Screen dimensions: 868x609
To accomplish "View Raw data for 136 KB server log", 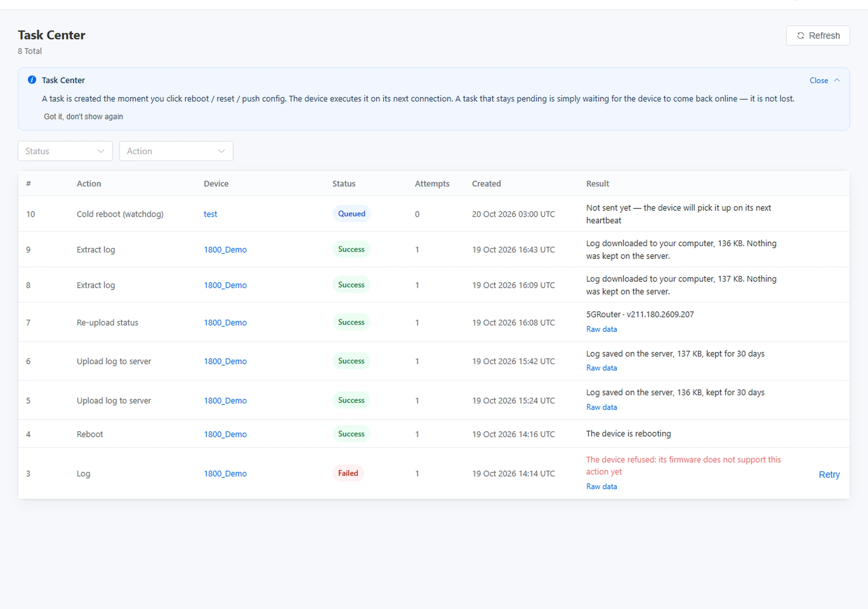I will (x=601, y=407).
